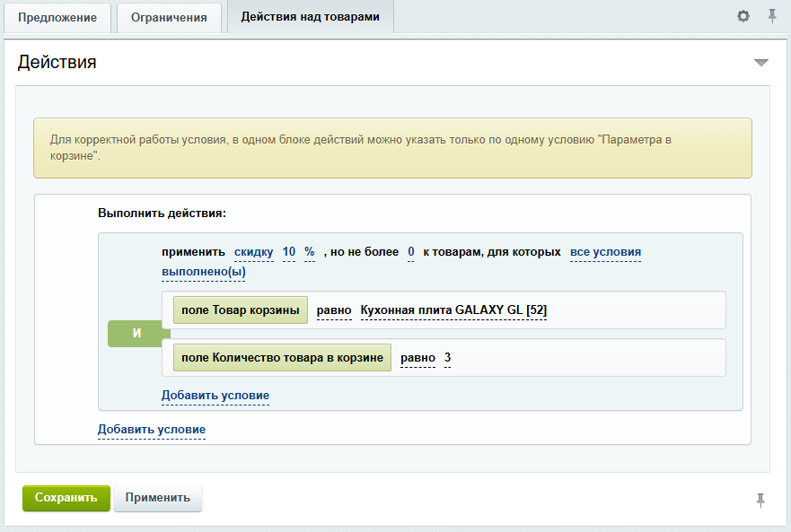791x532 pixels.
Task: Edit the 'но не более' value 0
Action: tap(411, 251)
